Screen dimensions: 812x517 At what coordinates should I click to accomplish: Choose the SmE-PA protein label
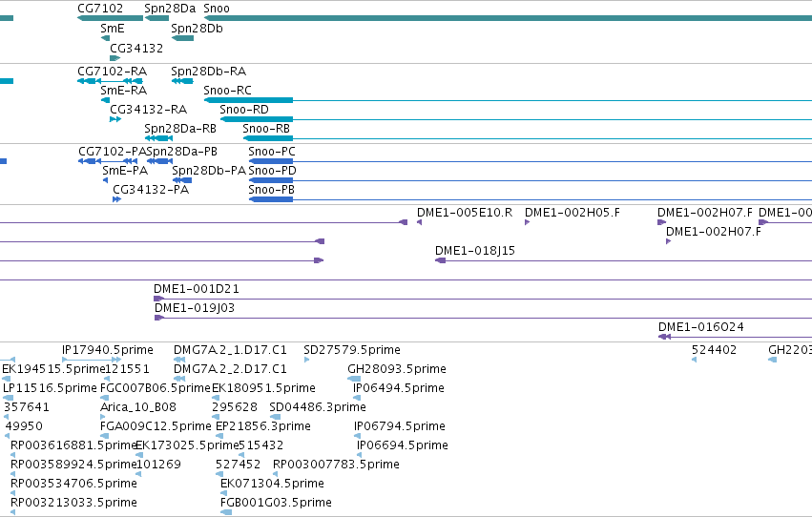click(125, 171)
